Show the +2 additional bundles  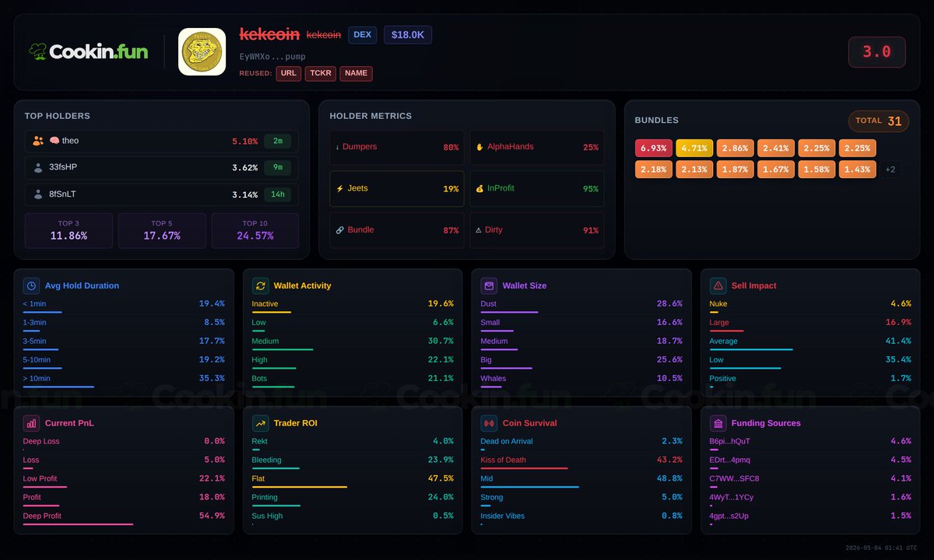point(890,170)
